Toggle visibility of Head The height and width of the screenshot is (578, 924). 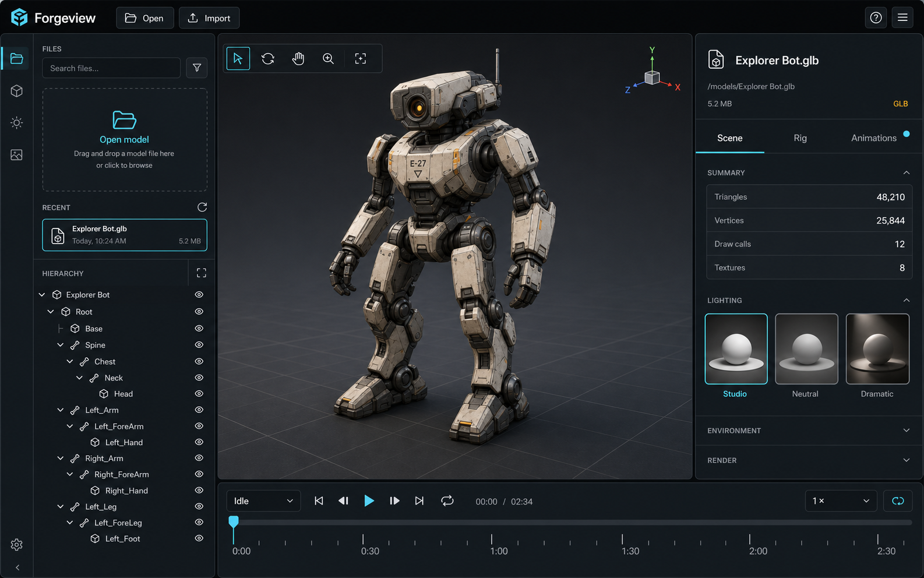[199, 394]
